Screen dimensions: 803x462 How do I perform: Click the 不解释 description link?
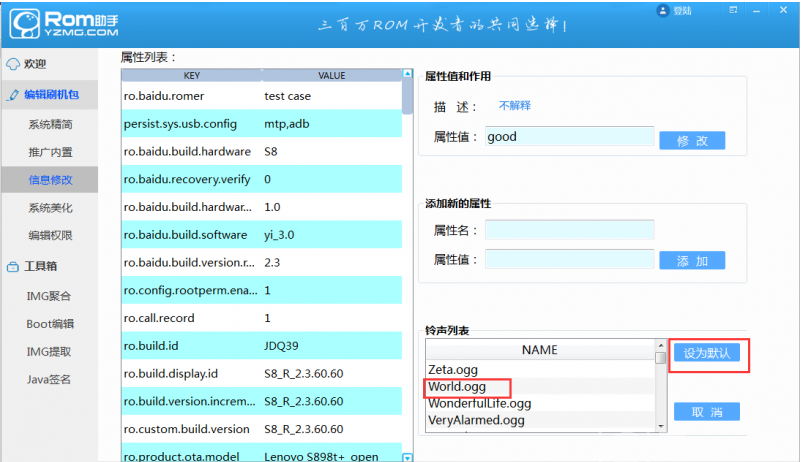coord(514,106)
